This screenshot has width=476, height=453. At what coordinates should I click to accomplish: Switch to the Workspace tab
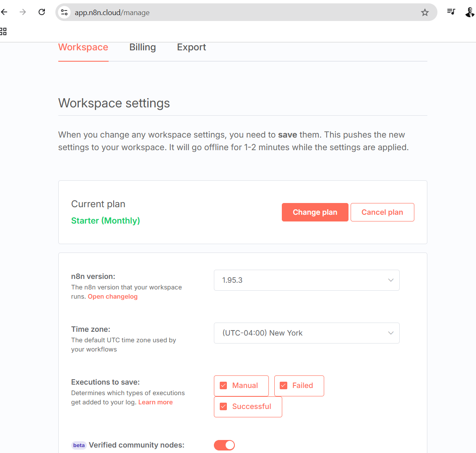[x=83, y=47]
